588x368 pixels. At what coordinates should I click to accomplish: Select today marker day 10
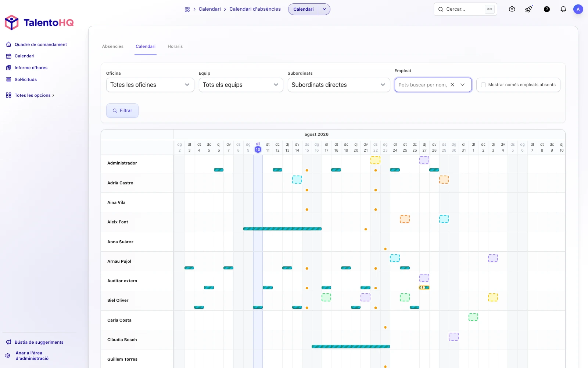[x=258, y=150]
